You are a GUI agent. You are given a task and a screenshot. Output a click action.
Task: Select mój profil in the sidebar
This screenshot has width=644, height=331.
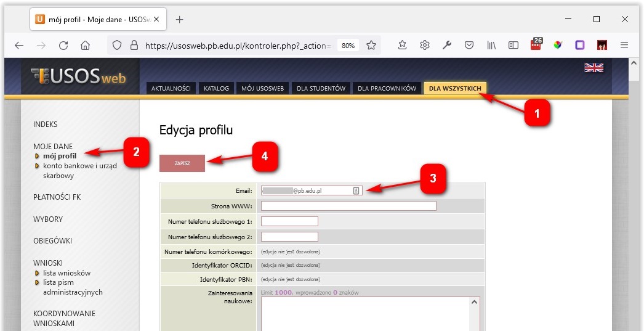60,156
